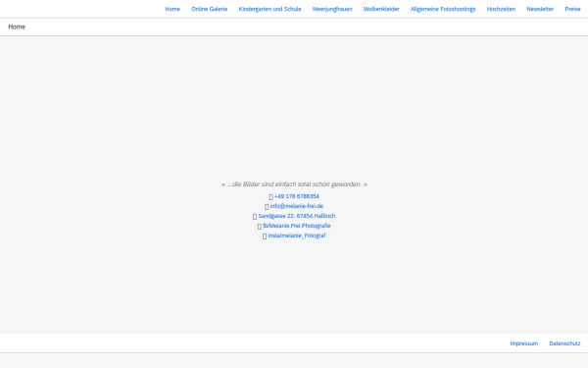The image size is (588, 368).
Task: Visit the Meerjungfrauen page
Action: 332,9
